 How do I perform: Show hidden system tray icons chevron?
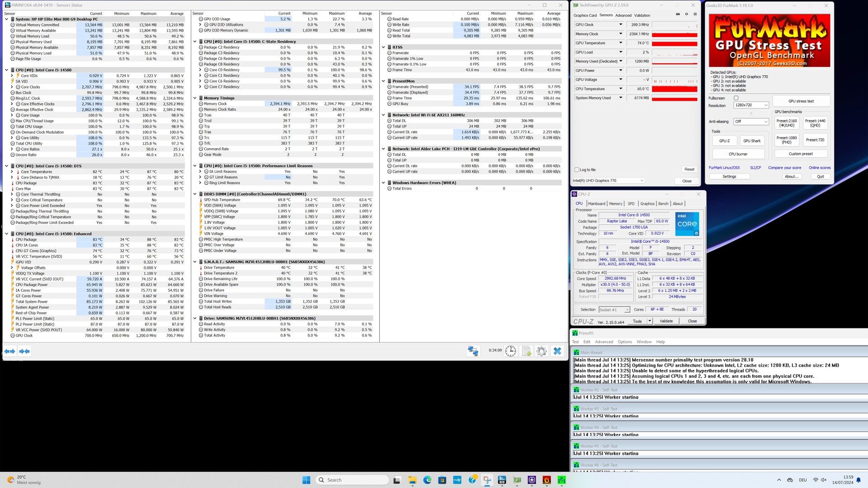[779, 480]
